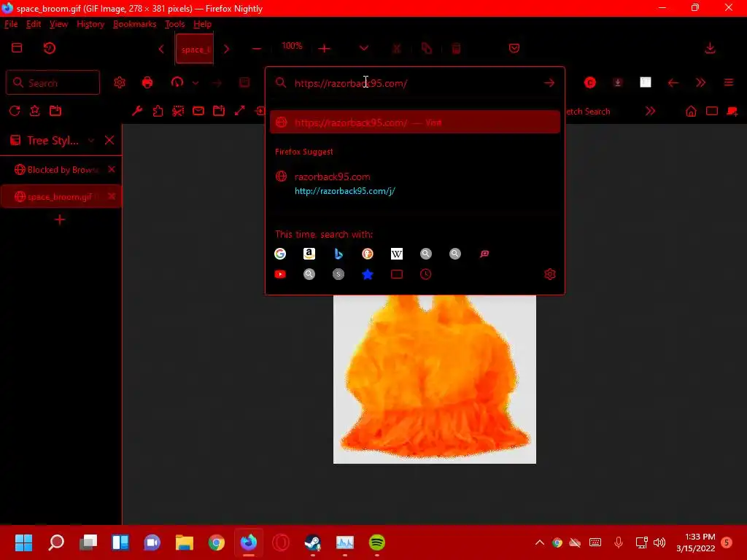Click the fullscreen diagonal arrows icon
Screen dimensions: 747x560
239,111
